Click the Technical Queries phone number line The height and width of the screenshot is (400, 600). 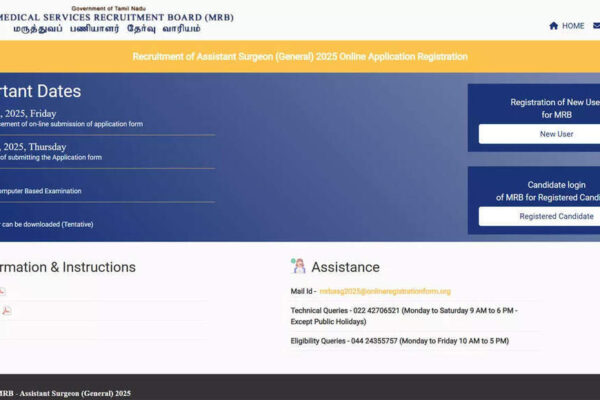tap(404, 316)
